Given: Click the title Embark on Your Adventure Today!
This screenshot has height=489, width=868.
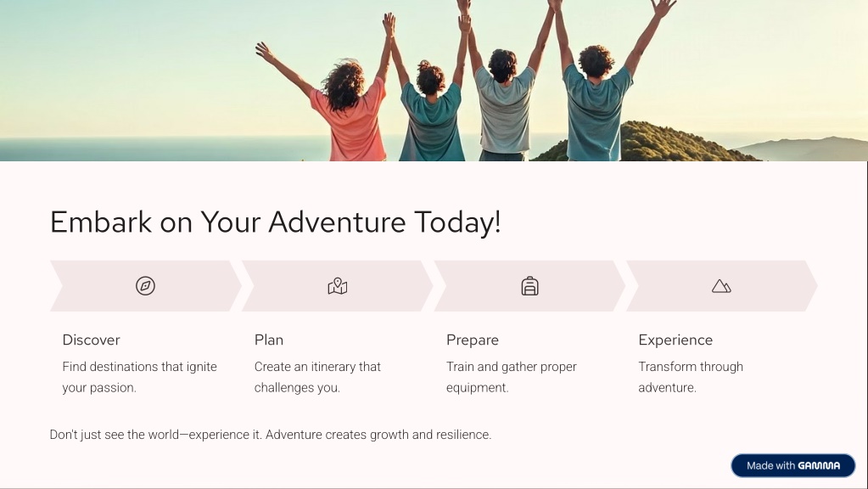Looking at the screenshot, I should coord(275,222).
